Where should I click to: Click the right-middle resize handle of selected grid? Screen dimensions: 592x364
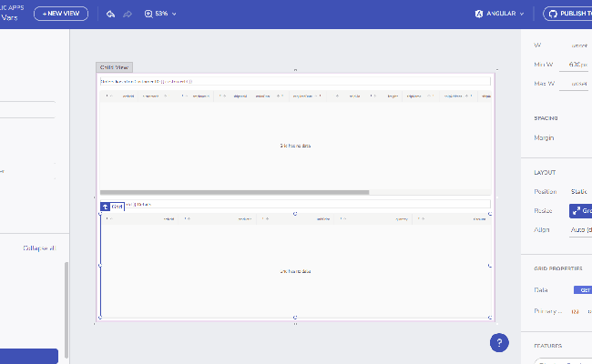(490, 266)
